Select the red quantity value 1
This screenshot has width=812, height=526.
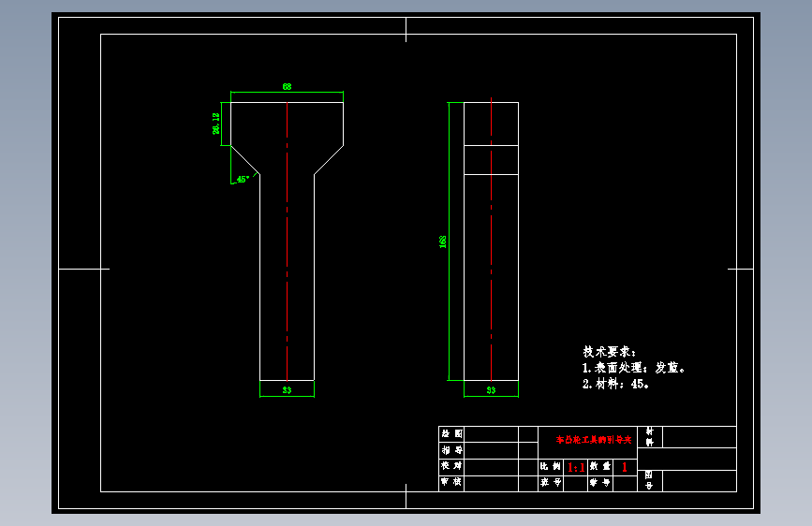(x=625, y=467)
